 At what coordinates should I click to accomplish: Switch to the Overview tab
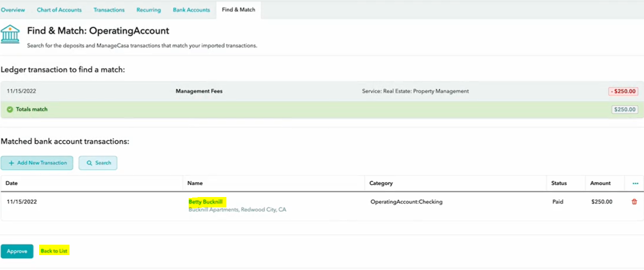[x=13, y=10]
